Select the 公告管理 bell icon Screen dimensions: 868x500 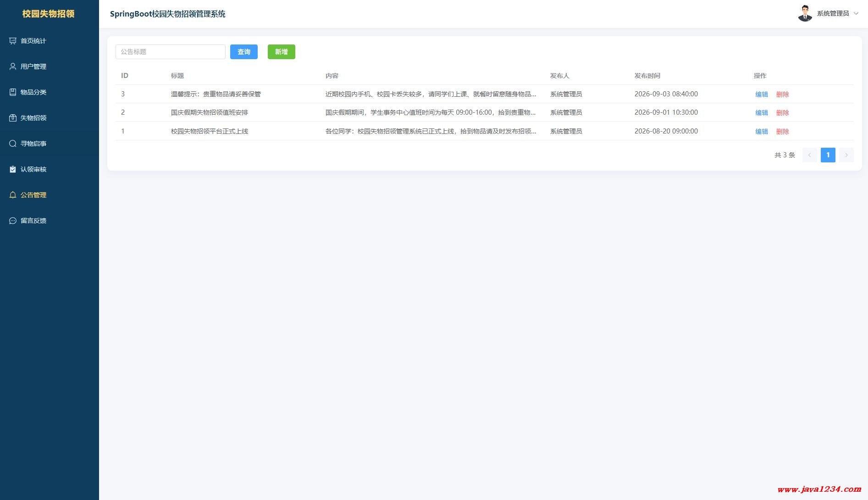tap(13, 195)
